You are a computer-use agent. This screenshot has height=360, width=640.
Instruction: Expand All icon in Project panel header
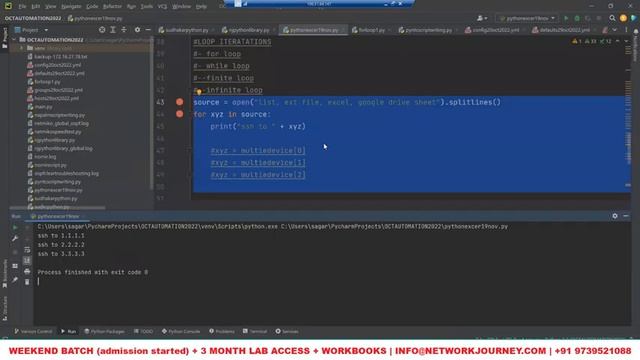pos(113,30)
